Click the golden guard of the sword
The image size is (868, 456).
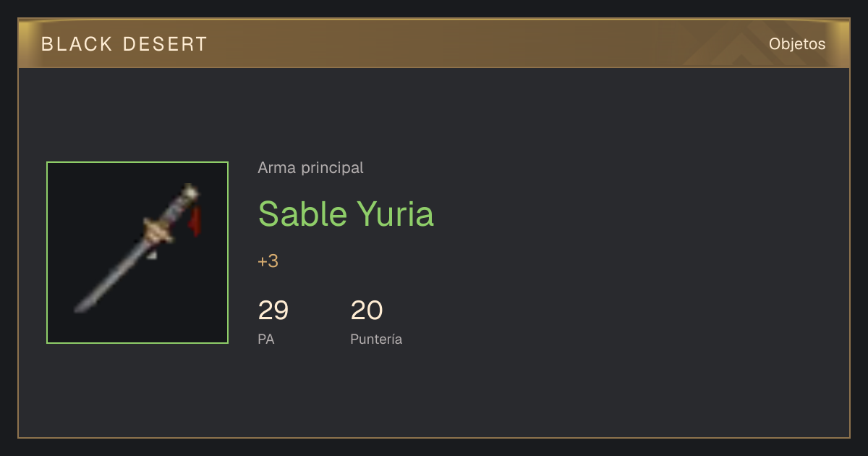point(159,230)
